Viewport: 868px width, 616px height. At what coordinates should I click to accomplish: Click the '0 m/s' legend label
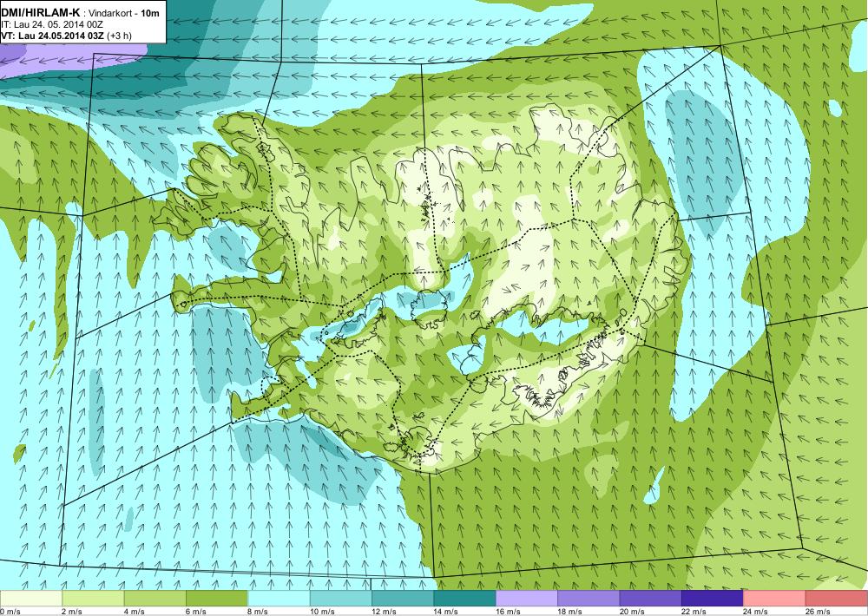(10, 612)
